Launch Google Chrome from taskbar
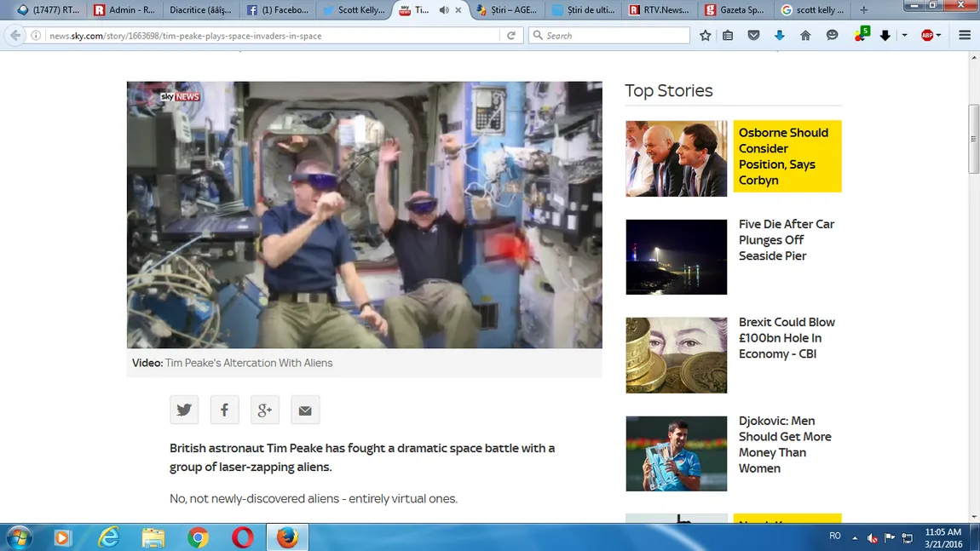Screen dimensions: 980x551 (198, 537)
